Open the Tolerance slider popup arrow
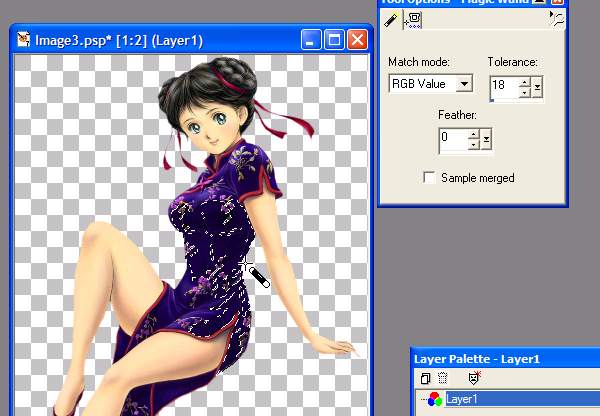Screen dimensions: 600x416 537,88
